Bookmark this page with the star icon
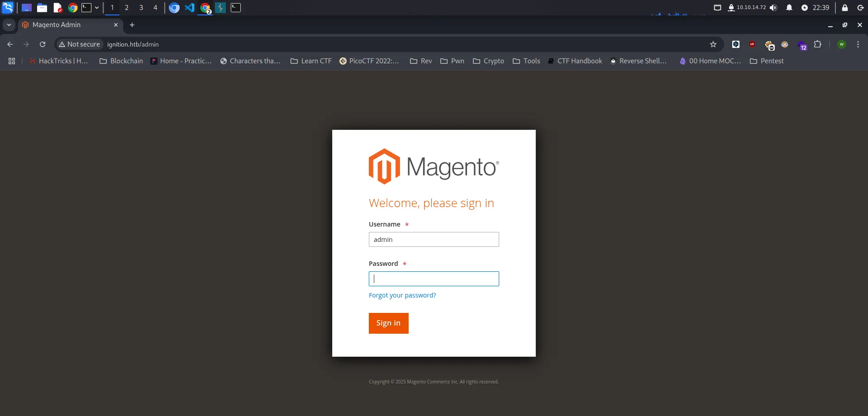 click(713, 44)
